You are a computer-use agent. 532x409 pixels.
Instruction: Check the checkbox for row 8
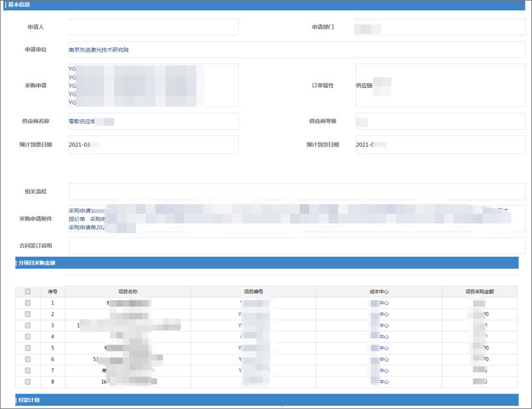point(28,381)
